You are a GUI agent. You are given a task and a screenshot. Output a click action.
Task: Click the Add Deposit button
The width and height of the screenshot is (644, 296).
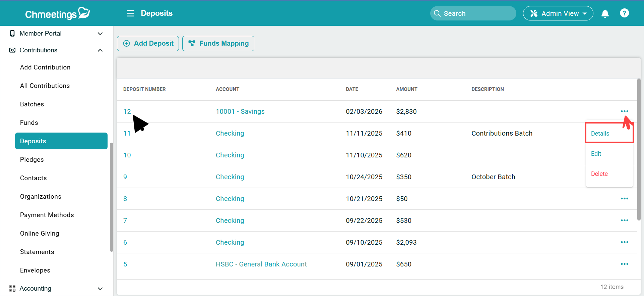click(x=148, y=44)
